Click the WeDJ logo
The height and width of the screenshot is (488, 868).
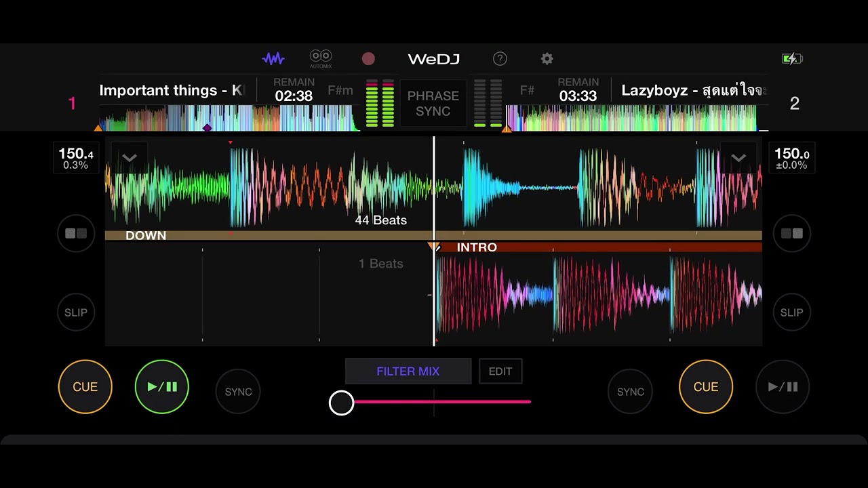tap(434, 59)
